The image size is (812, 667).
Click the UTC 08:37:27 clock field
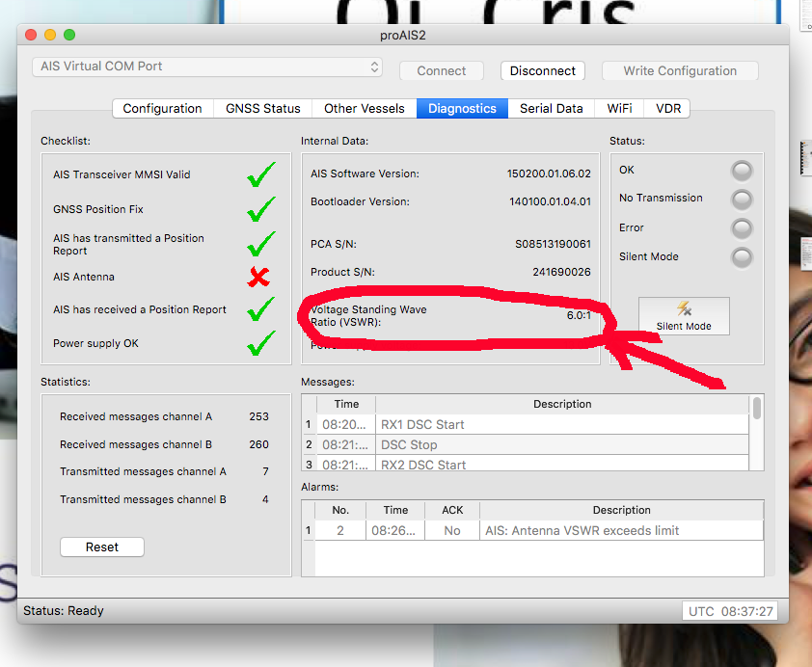coord(730,611)
